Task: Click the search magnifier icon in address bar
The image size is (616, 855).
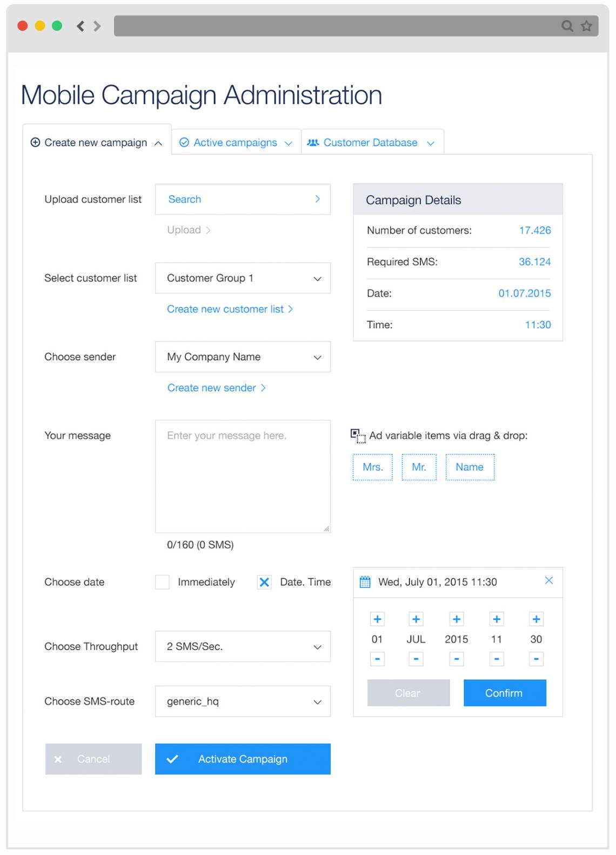Action: pos(567,26)
